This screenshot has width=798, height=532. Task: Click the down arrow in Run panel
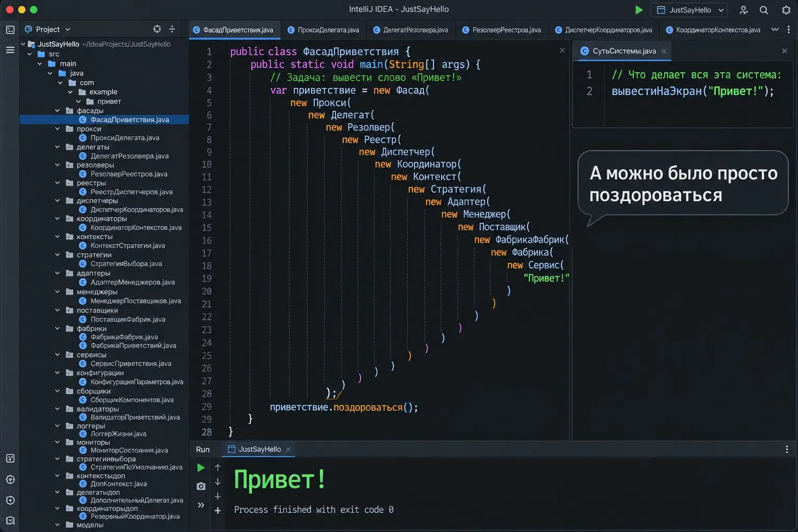(218, 482)
